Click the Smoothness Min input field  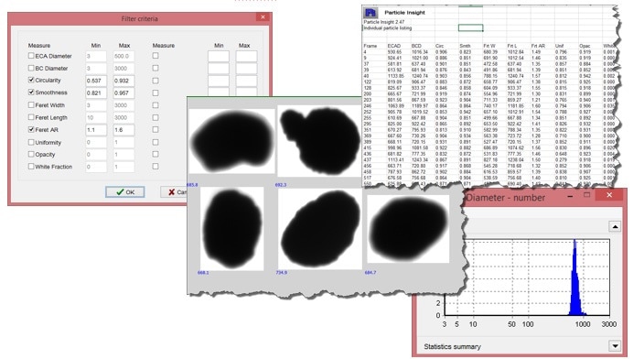point(96,92)
